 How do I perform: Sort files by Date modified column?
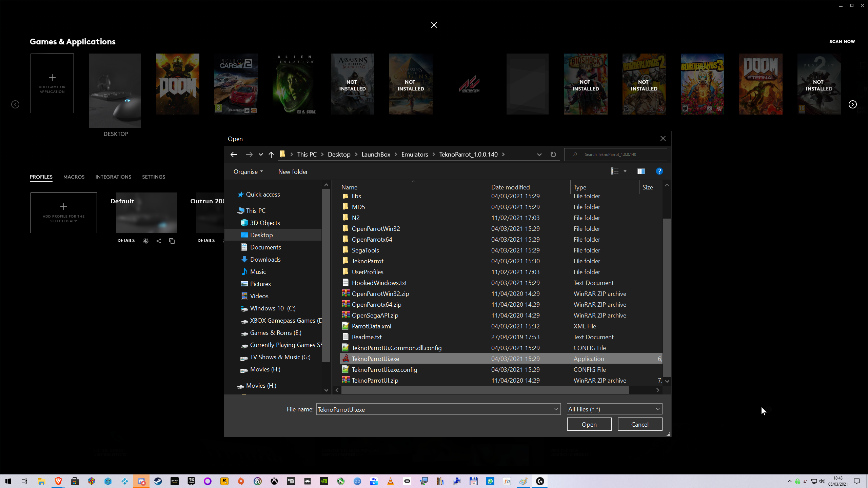[x=529, y=187]
